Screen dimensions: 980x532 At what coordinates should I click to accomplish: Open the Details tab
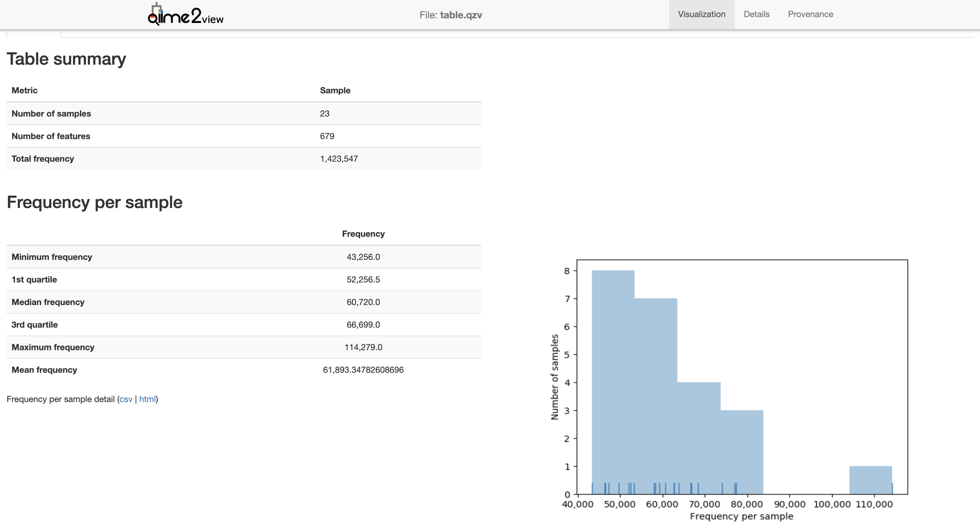click(756, 14)
